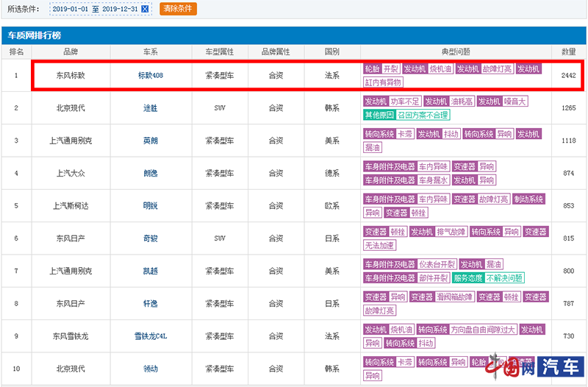Select the 明锐 series link
Image resolution: width=588 pixels, height=387 pixels.
[150, 206]
